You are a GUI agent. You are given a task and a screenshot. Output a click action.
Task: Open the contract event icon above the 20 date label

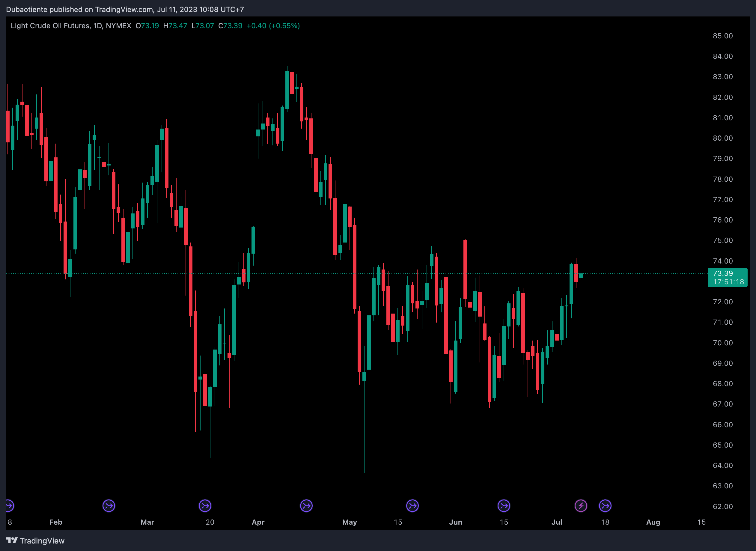205,506
